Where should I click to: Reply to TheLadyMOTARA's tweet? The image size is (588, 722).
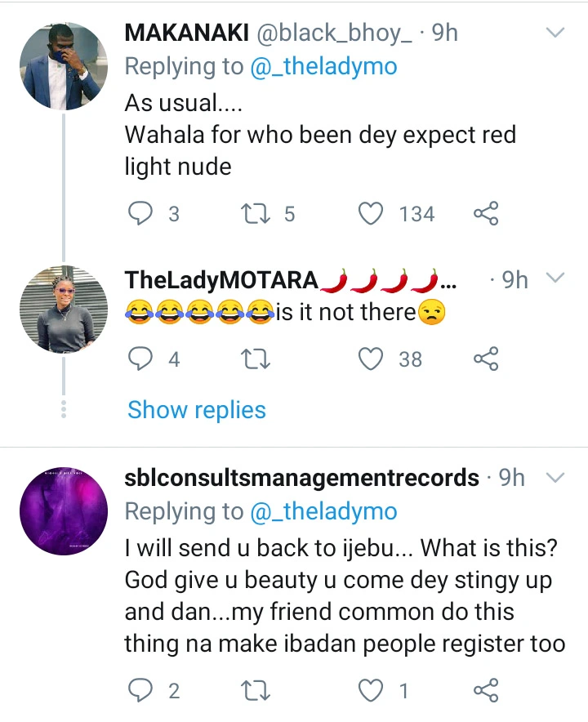141,358
